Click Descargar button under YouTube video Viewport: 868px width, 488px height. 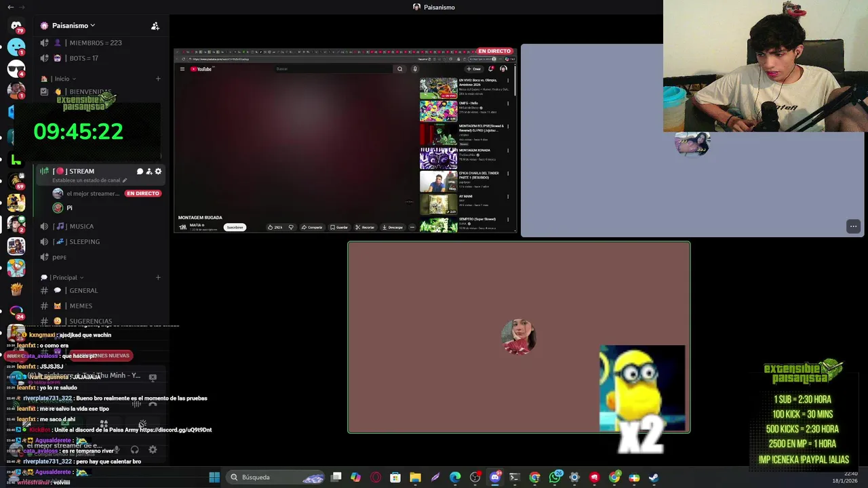[x=392, y=227]
